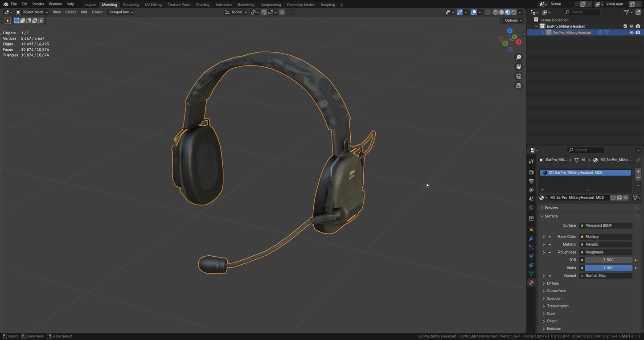This screenshot has height=340, width=644.
Task: Open the Material Properties tab
Action: (x=531, y=283)
